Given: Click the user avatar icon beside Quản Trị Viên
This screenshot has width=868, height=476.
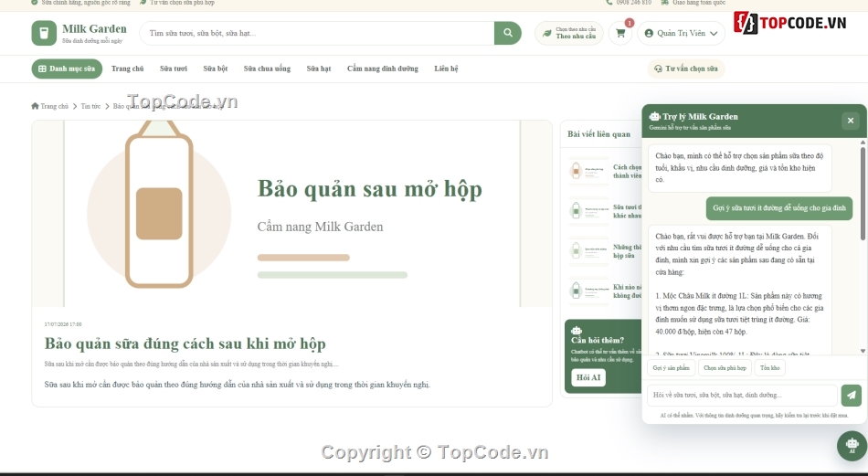Looking at the screenshot, I should (649, 33).
